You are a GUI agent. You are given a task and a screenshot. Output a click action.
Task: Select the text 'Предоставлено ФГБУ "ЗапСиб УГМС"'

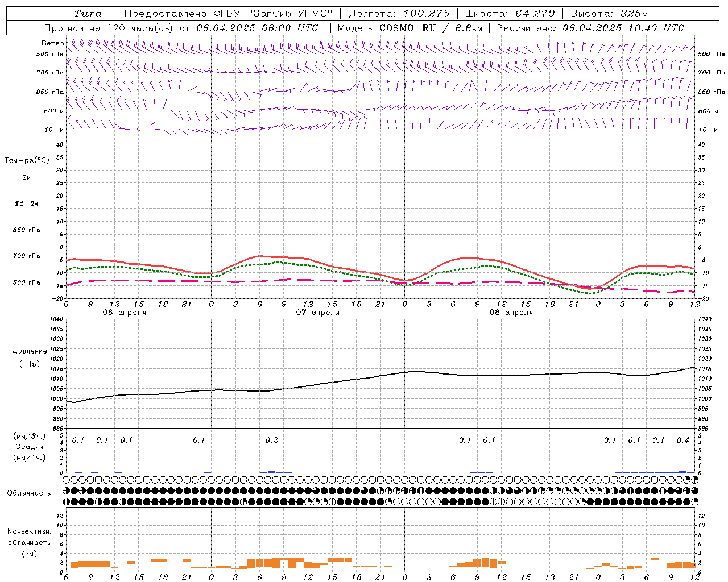click(x=228, y=14)
